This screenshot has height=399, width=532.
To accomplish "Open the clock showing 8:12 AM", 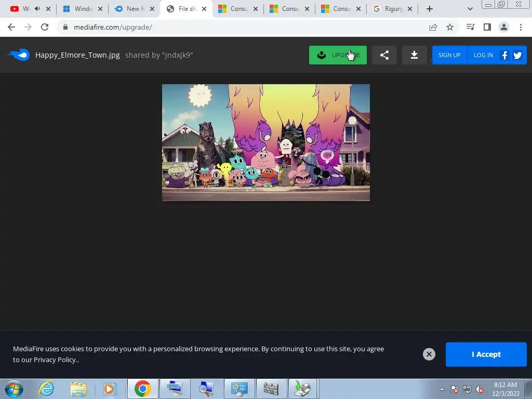I will point(506,389).
